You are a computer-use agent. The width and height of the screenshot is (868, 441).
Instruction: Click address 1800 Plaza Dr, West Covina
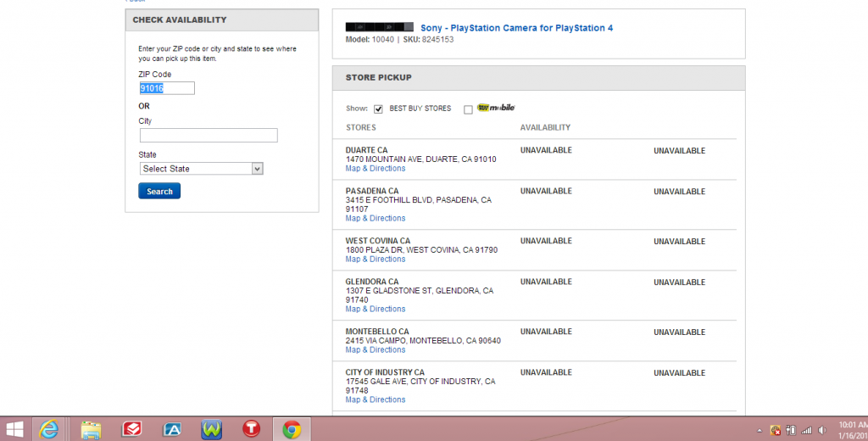pos(421,250)
